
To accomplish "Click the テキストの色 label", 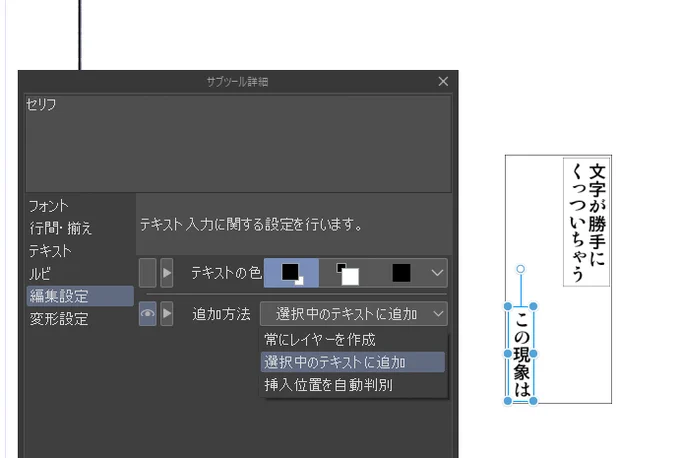I will click(x=226, y=273).
